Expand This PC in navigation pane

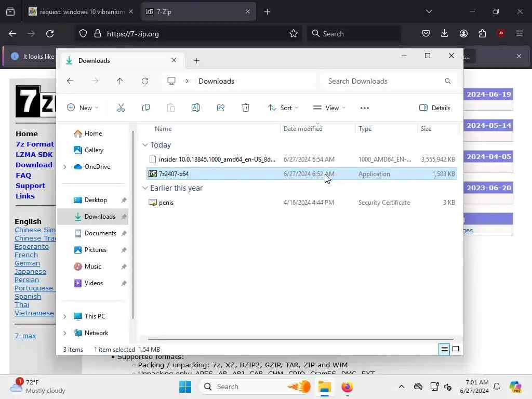64,316
